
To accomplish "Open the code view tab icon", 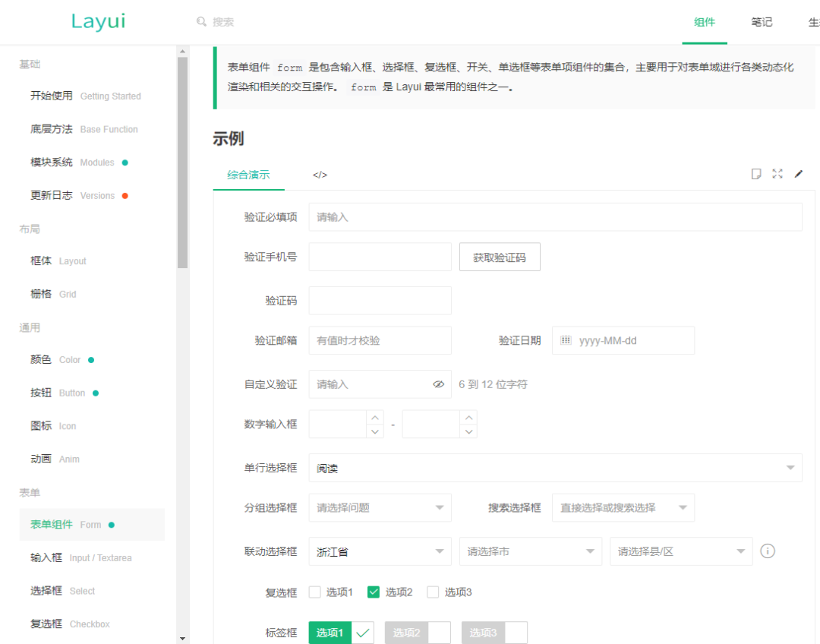I will [x=320, y=175].
